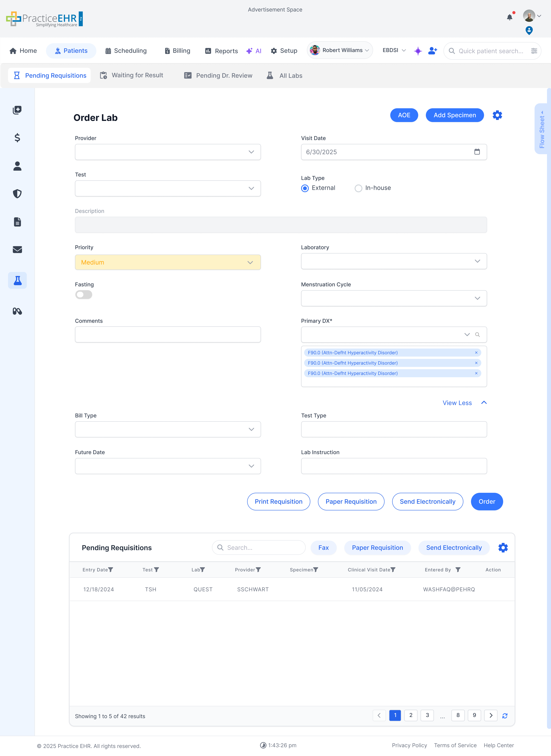Open the envelope messages icon in sidebar
This screenshot has width=551, height=756.
[17, 249]
